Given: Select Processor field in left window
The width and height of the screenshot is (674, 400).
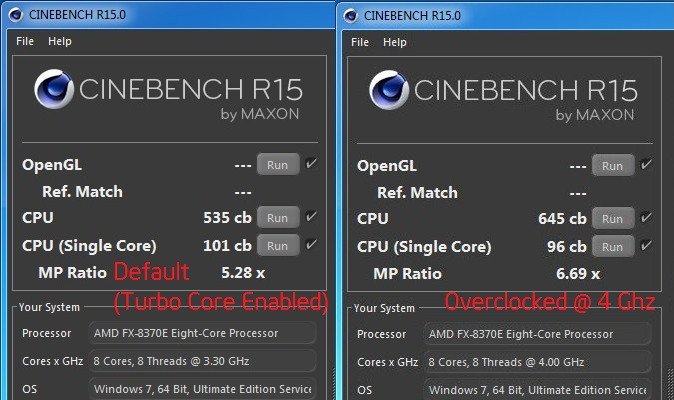Looking at the screenshot, I should 202,333.
